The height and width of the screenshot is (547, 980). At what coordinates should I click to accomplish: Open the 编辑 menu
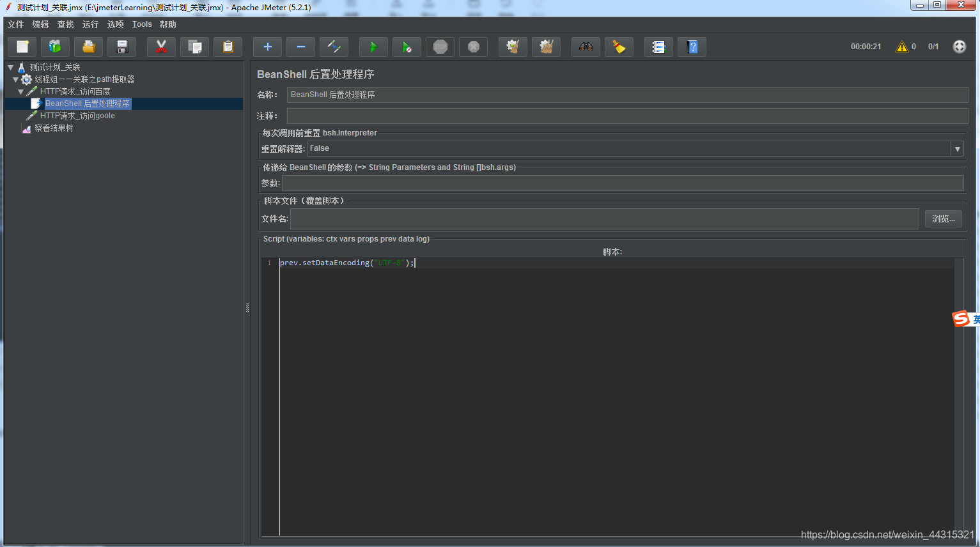[x=40, y=24]
